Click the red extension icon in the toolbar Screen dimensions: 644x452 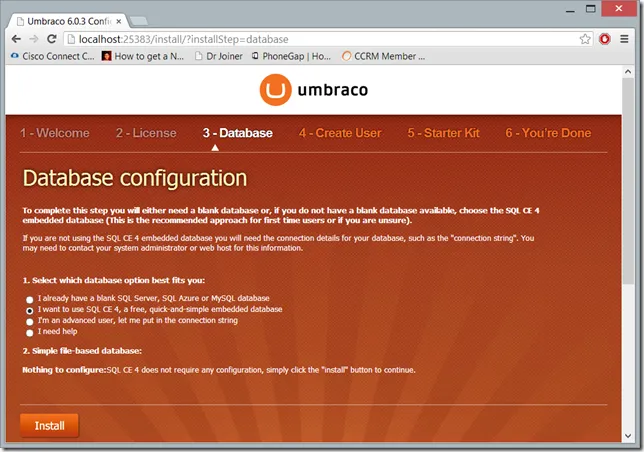click(605, 39)
